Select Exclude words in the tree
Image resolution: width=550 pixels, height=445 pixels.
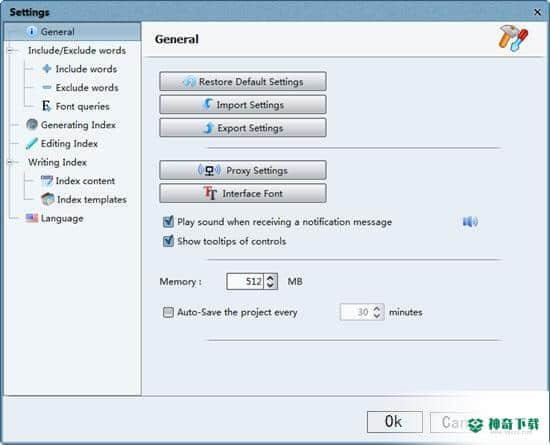point(87,87)
